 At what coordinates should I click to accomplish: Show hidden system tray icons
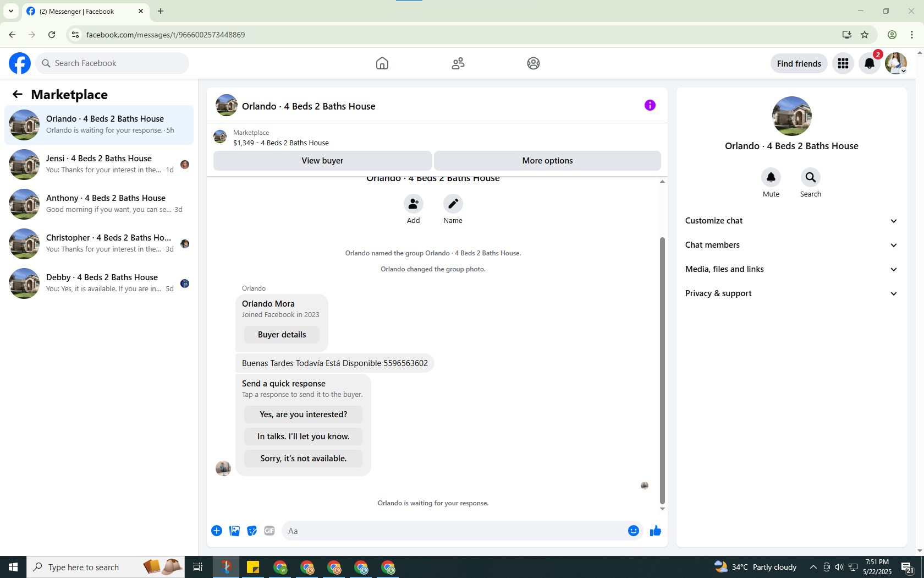[813, 567]
